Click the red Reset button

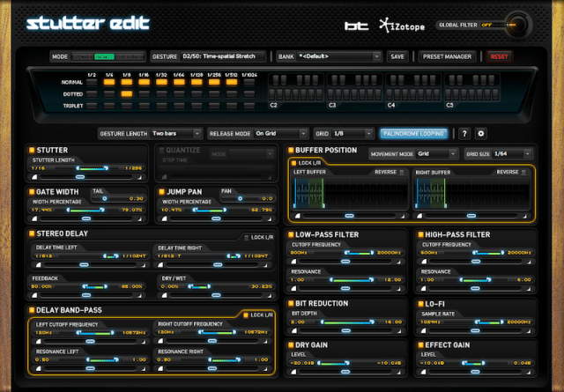(x=499, y=56)
